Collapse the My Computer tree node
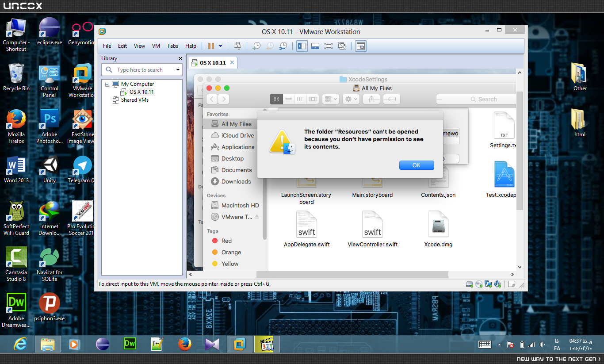 pyautogui.click(x=107, y=84)
